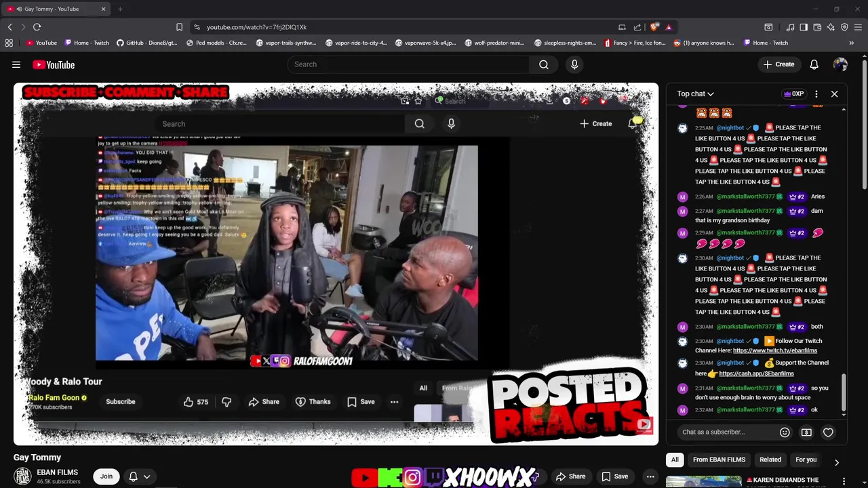Open the tab search icon in toolbar
This screenshot has height=488, width=868.
point(768,27)
